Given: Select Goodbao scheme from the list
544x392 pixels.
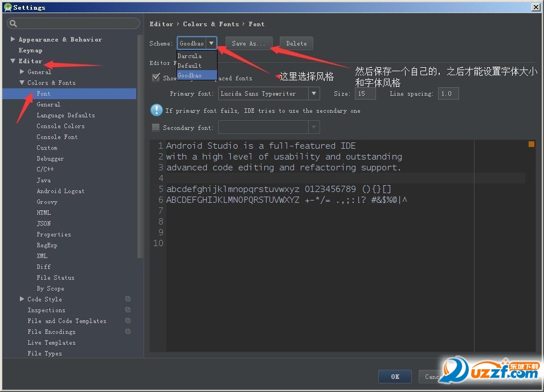Looking at the screenshot, I should 197,75.
